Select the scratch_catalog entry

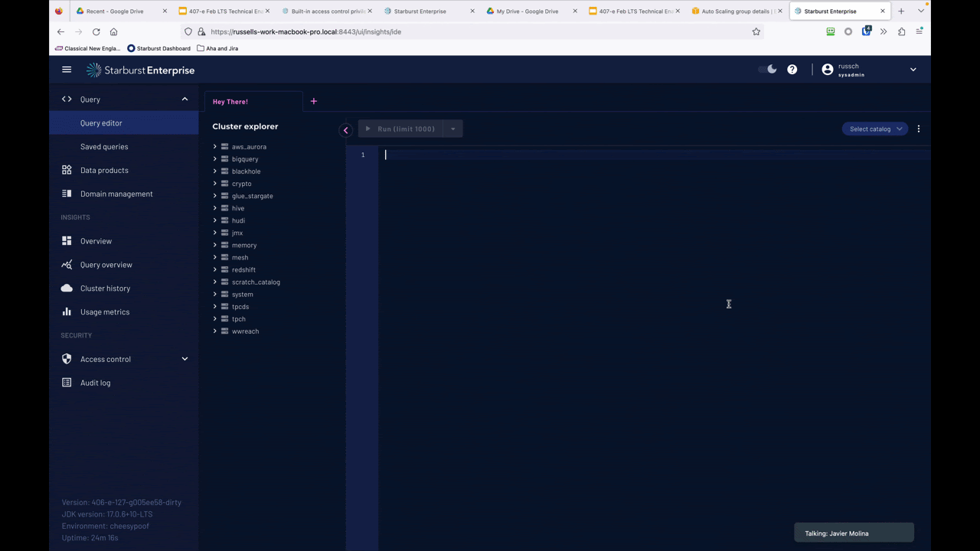click(256, 282)
